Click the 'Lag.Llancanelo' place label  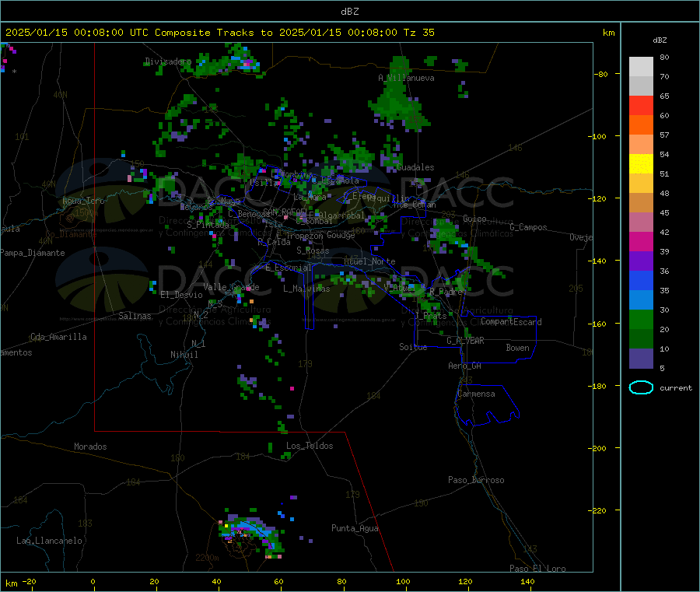pos(49,541)
